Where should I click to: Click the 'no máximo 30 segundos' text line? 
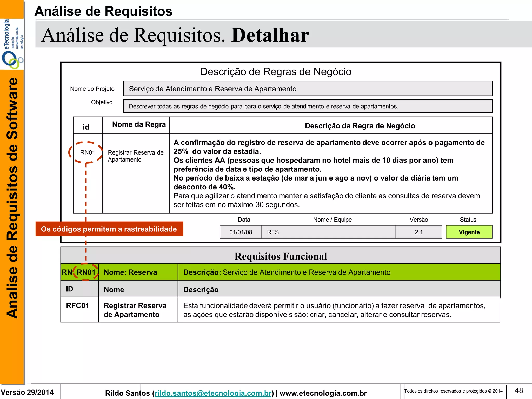pos(237,205)
